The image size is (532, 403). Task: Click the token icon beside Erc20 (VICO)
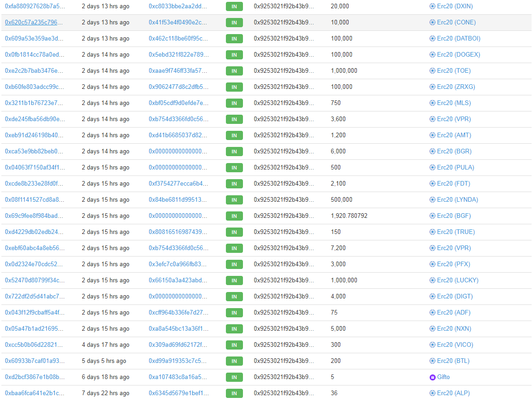432,345
